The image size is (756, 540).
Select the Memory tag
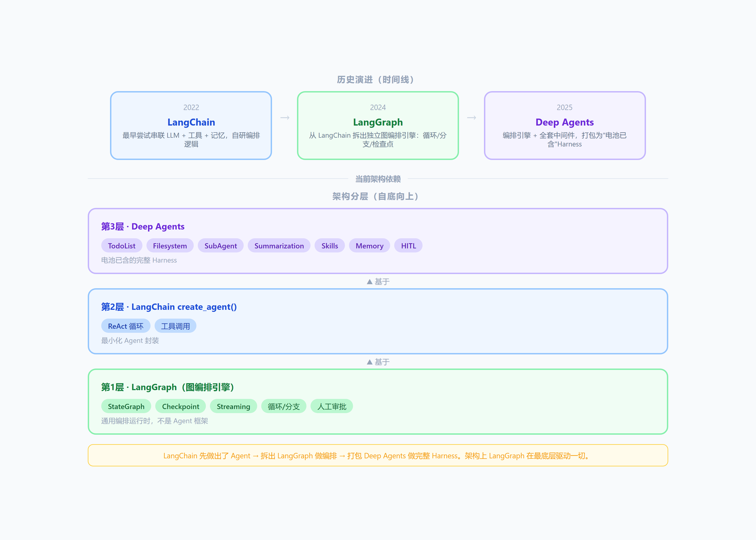pyautogui.click(x=369, y=246)
